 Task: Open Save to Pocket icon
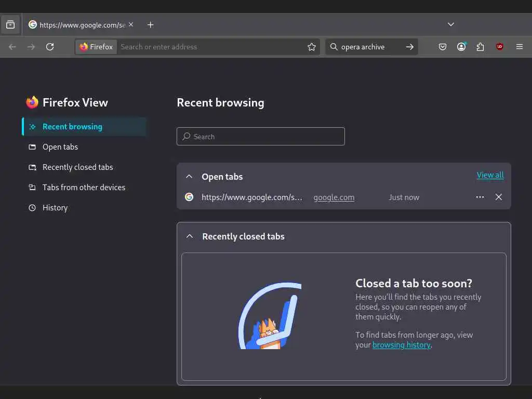[442, 47]
